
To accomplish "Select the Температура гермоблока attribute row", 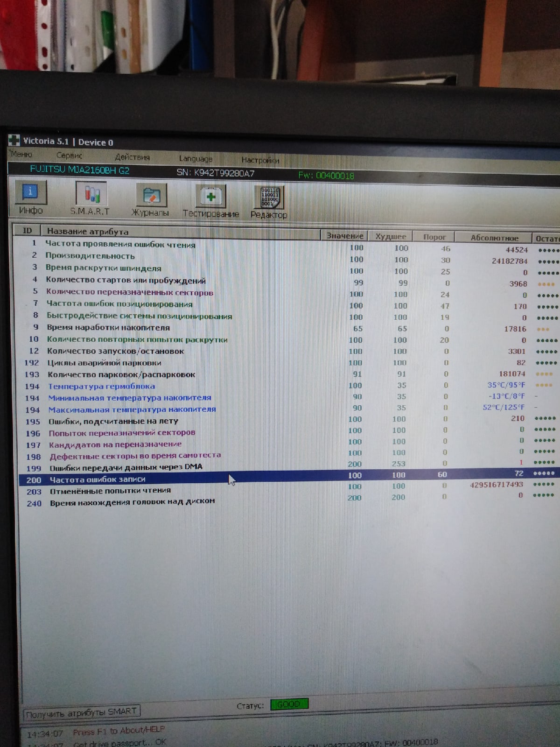I will pyautogui.click(x=102, y=386).
